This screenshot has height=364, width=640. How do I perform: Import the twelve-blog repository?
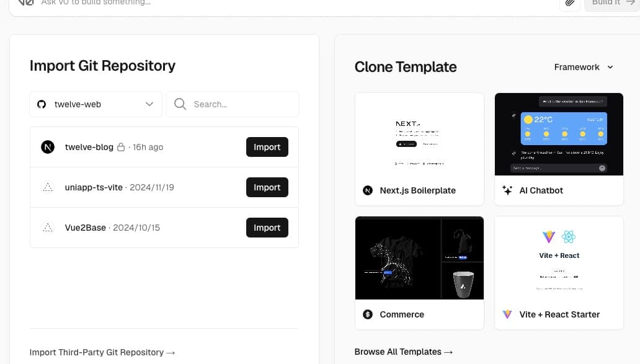pos(267,147)
